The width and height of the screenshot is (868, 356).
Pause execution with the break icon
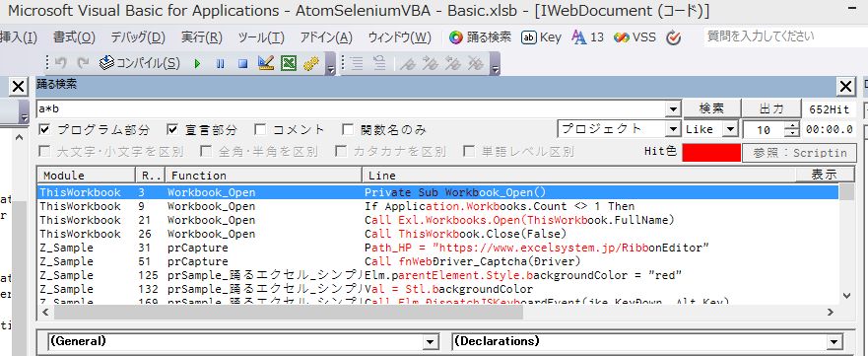[221, 64]
